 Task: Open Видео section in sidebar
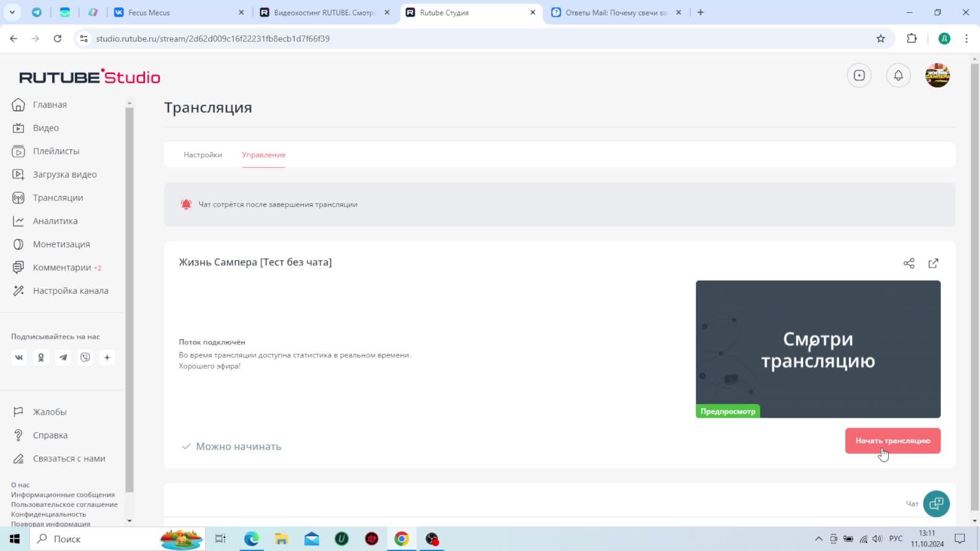click(36, 128)
